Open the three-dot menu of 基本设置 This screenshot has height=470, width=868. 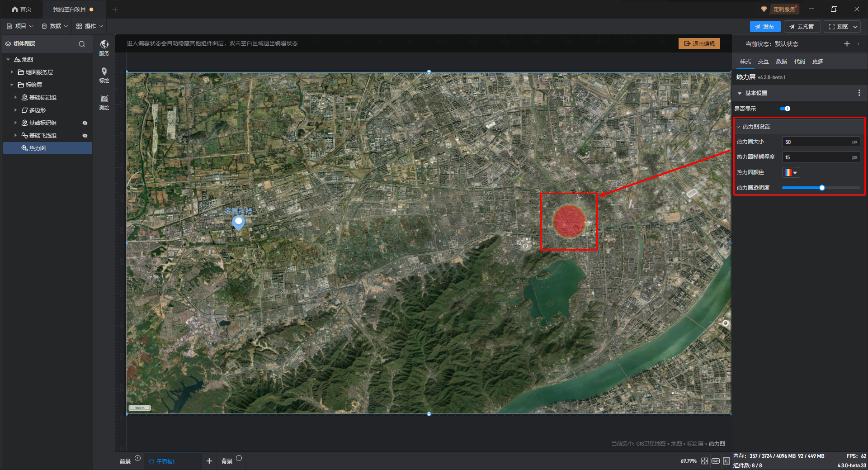(x=859, y=93)
